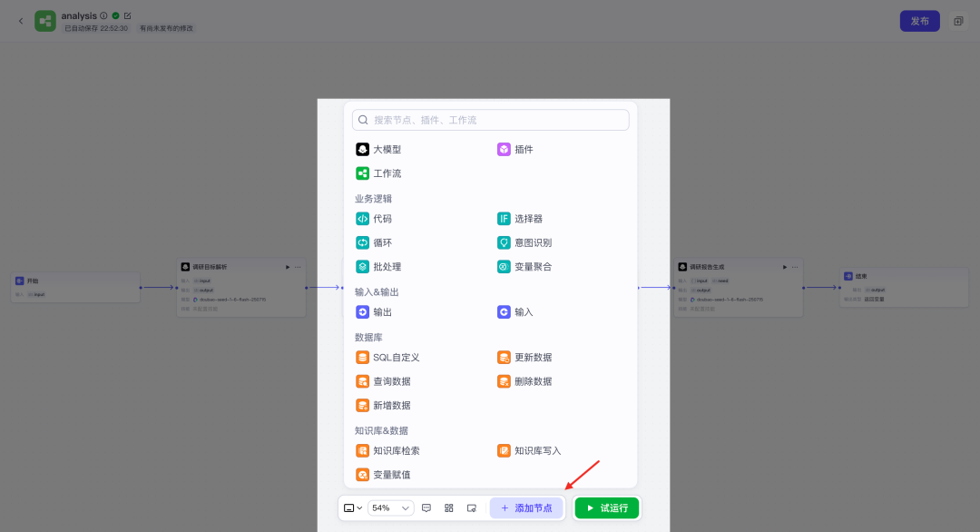Click the analysis workflow app icon

click(x=45, y=21)
